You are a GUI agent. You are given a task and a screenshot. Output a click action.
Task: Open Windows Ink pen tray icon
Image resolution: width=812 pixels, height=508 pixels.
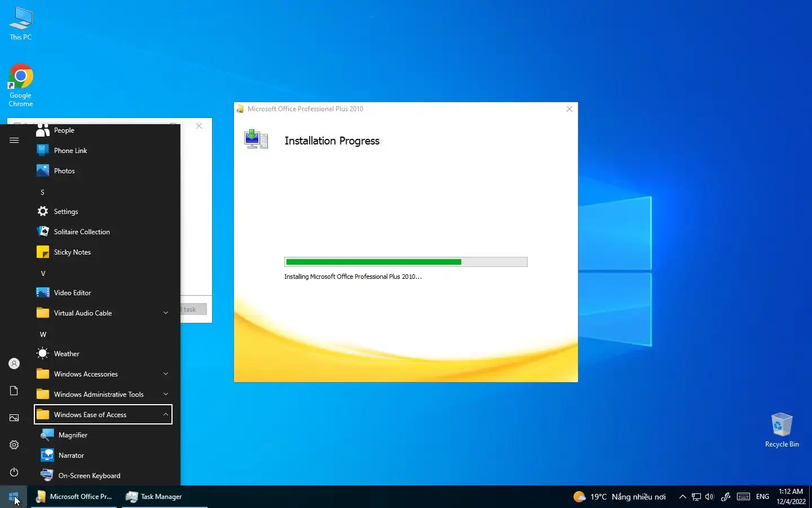[726, 497]
